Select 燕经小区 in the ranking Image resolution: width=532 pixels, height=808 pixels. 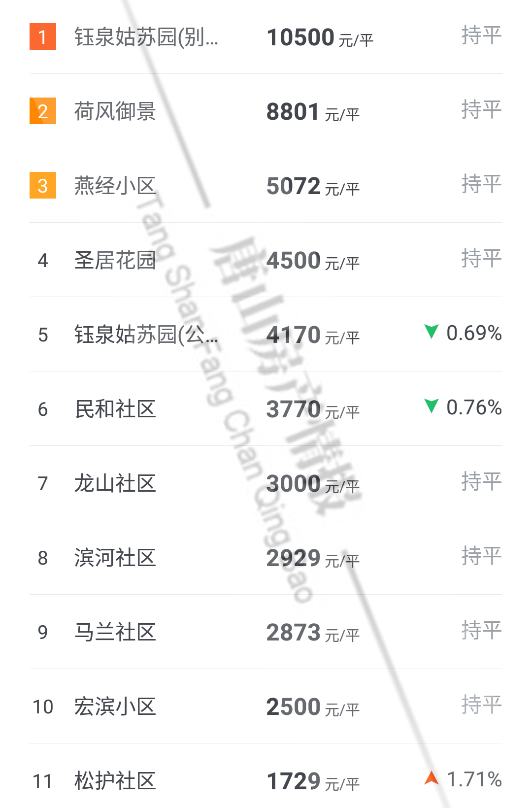pos(115,186)
